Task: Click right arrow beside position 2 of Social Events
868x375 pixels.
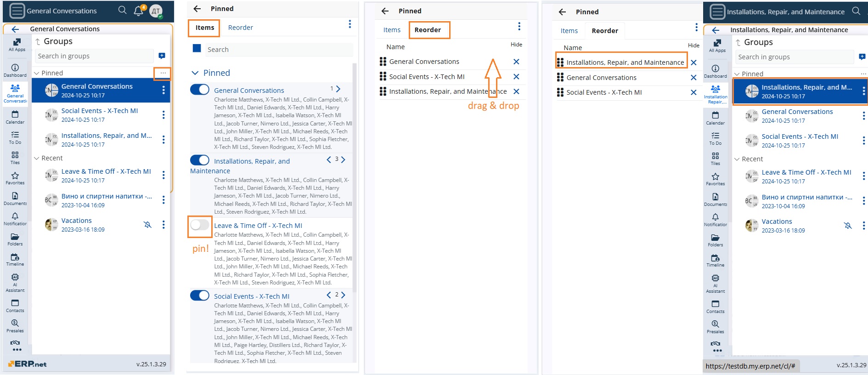Action: click(x=343, y=295)
